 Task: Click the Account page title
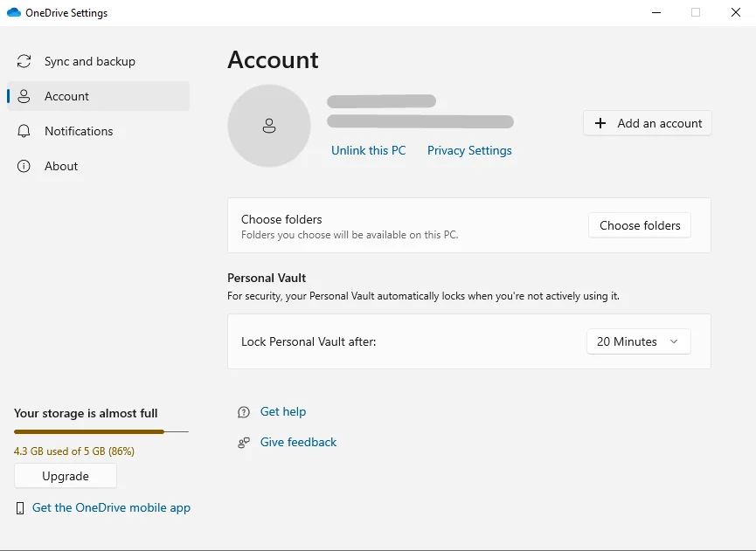(273, 59)
